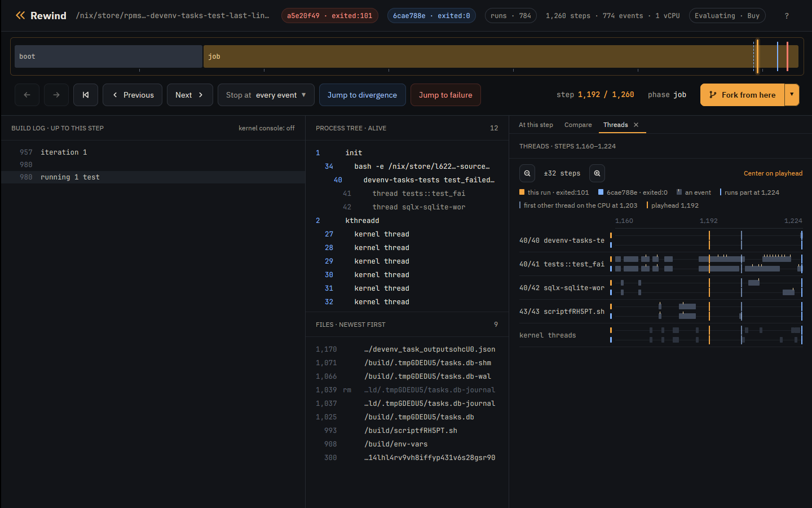Jump to failure
Image resolution: width=812 pixels, height=508 pixels.
coord(445,95)
